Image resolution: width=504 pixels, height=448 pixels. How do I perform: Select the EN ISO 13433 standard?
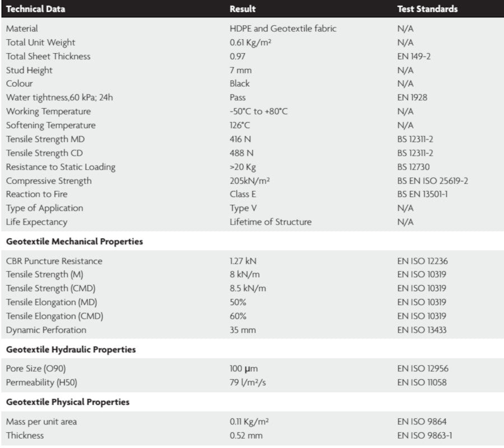(423, 330)
